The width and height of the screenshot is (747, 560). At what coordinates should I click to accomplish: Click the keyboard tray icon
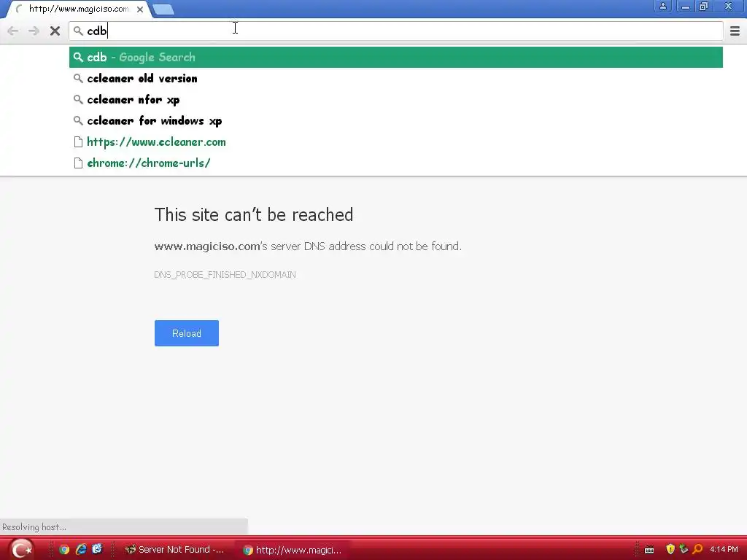(649, 550)
